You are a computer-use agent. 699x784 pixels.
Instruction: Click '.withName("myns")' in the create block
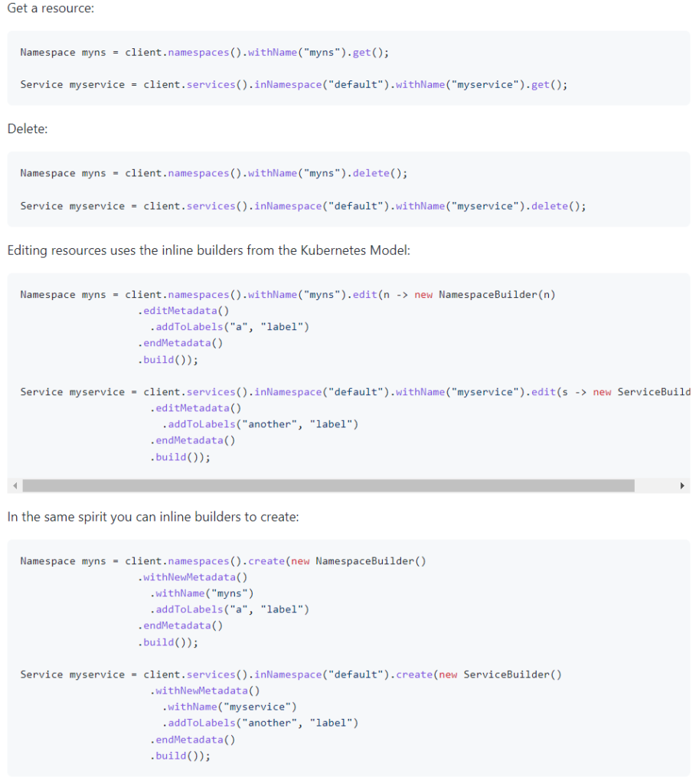[x=202, y=593]
